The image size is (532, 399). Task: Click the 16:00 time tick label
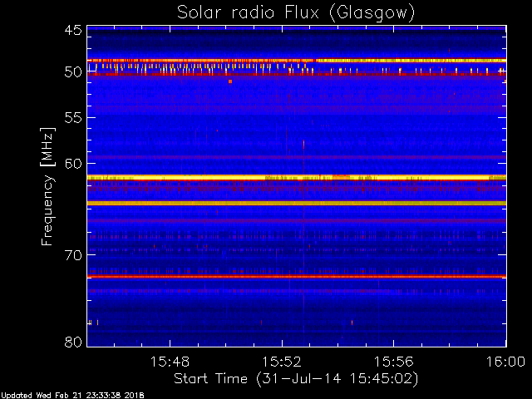[x=506, y=362]
